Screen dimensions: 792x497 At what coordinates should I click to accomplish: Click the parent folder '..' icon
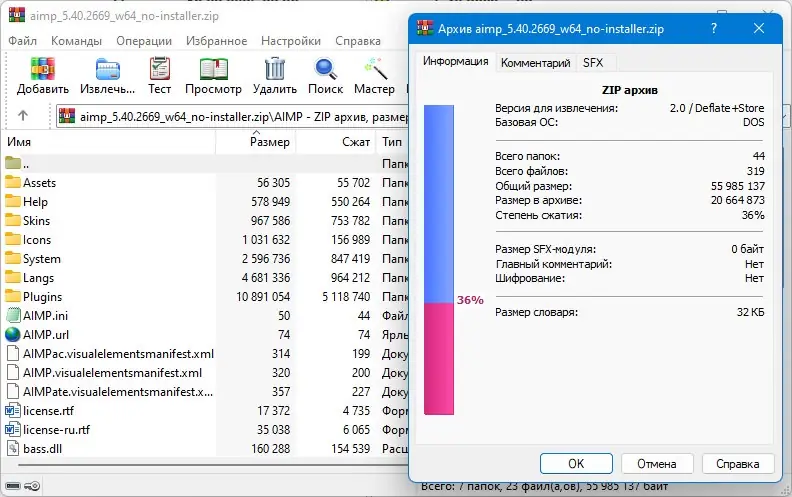(13, 163)
